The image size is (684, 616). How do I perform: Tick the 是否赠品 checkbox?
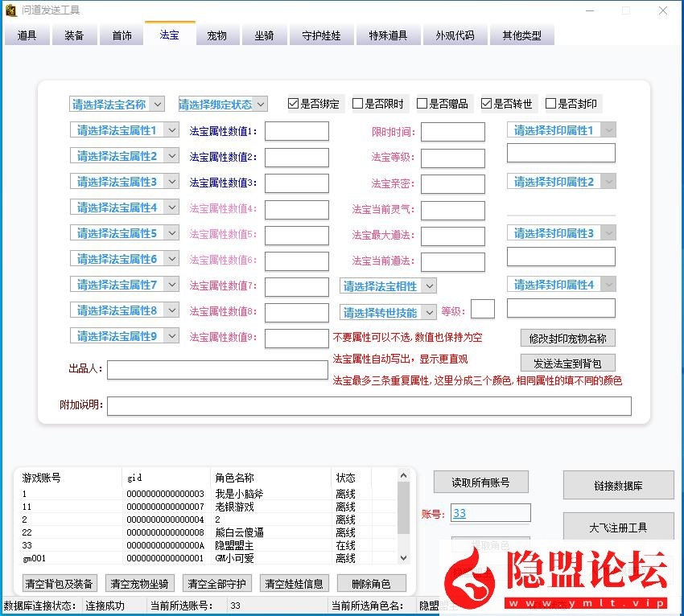tap(422, 104)
